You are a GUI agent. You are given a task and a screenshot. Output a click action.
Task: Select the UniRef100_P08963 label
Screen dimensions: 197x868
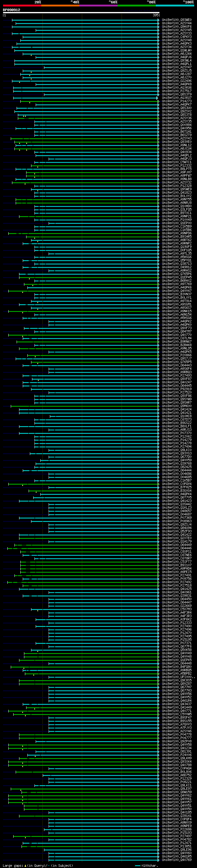176,521
